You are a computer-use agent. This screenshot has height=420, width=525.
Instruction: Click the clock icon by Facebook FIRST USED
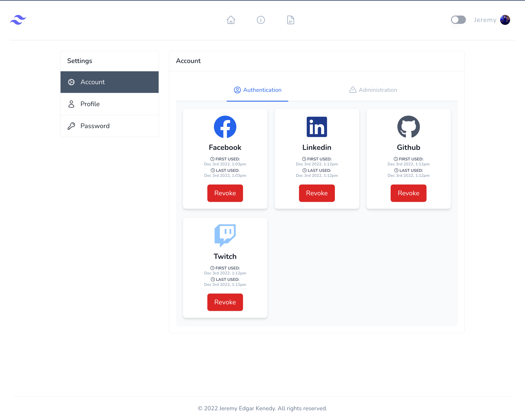(212, 159)
